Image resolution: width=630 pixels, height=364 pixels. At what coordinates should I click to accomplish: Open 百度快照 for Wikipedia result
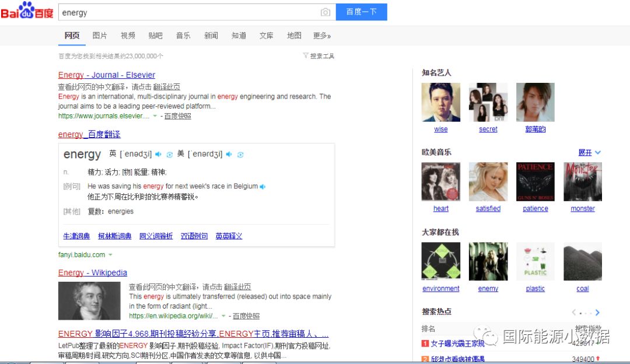coord(246,316)
